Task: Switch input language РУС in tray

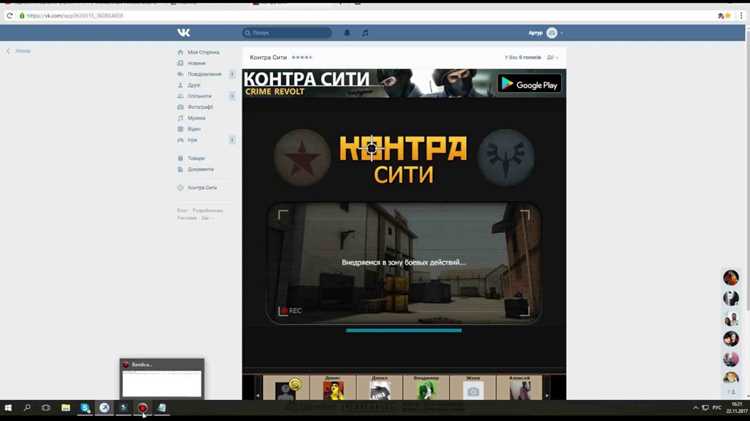Action: [717, 408]
